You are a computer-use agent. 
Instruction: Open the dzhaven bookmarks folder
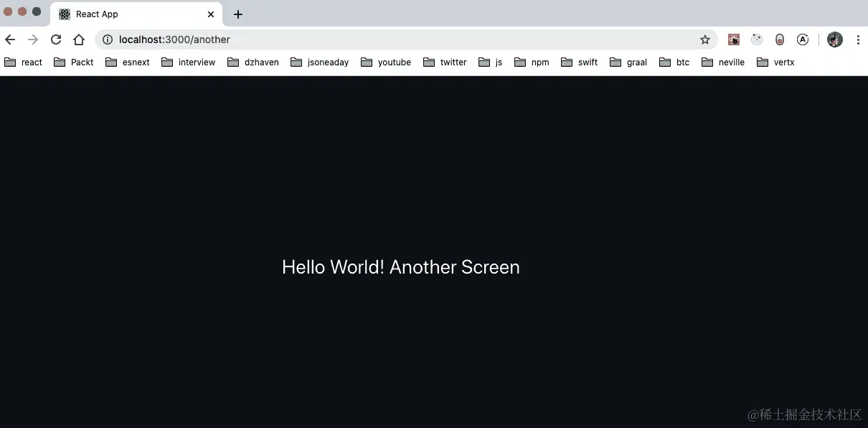(253, 62)
